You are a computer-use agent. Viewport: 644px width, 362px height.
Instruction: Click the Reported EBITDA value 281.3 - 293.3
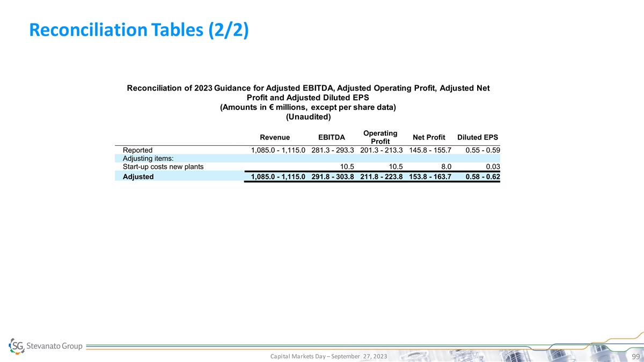pyautogui.click(x=332, y=150)
